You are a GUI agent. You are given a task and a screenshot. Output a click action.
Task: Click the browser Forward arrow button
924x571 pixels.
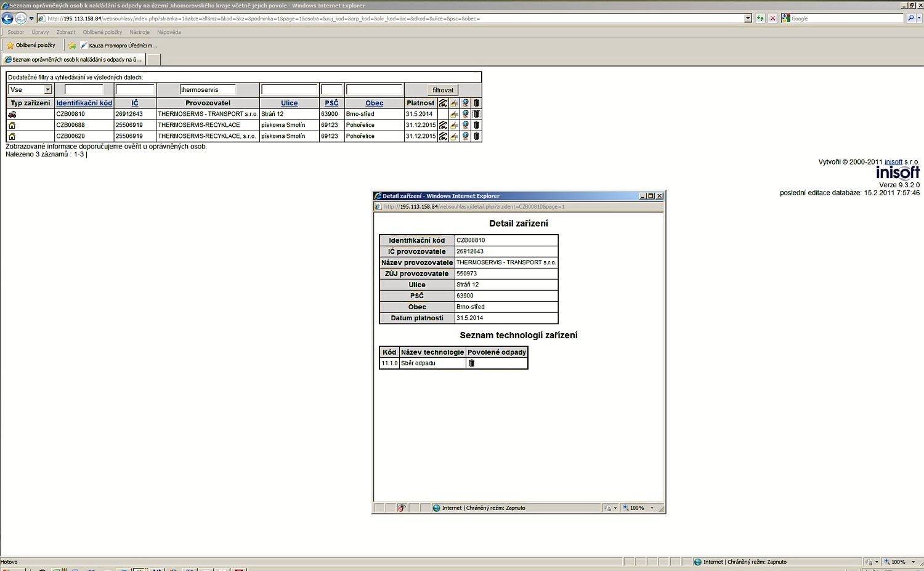(21, 18)
